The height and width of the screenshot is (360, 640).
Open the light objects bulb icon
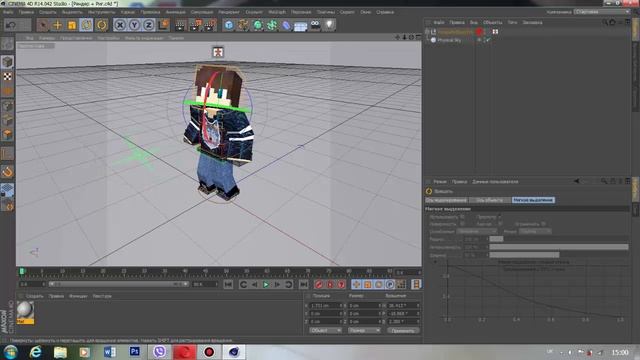(329, 25)
